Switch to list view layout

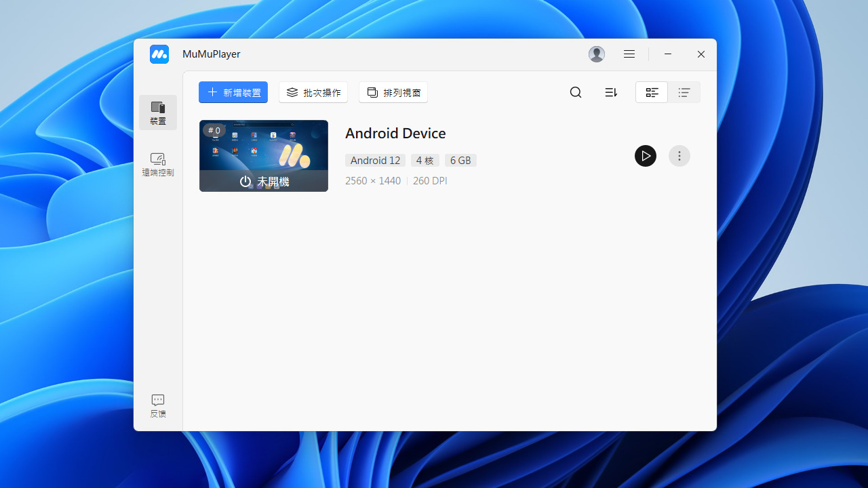[x=684, y=92]
